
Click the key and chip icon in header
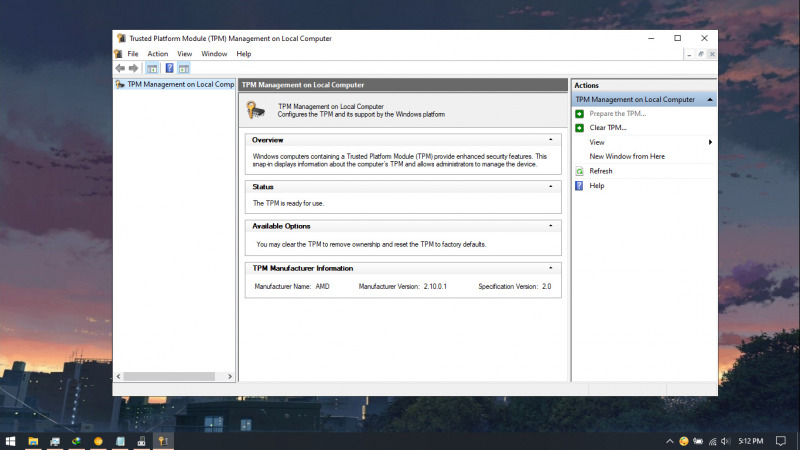click(256, 110)
